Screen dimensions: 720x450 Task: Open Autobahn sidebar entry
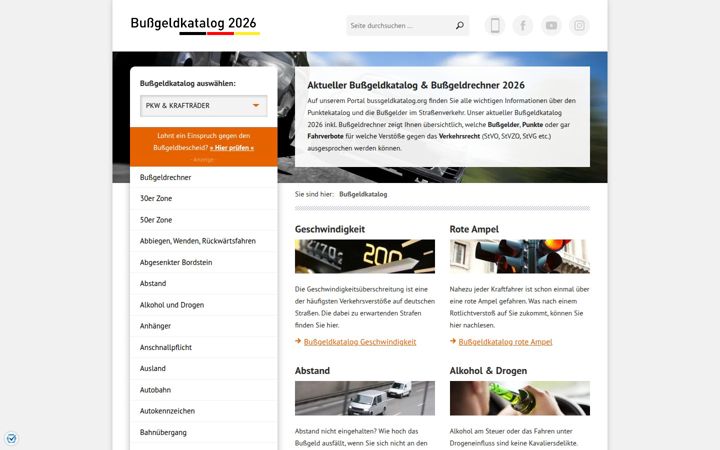204,390
